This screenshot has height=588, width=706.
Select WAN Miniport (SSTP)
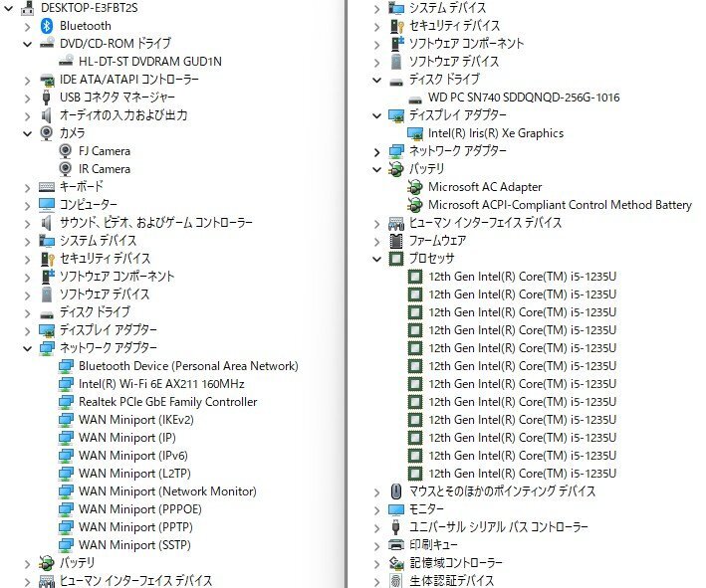[x=134, y=545]
